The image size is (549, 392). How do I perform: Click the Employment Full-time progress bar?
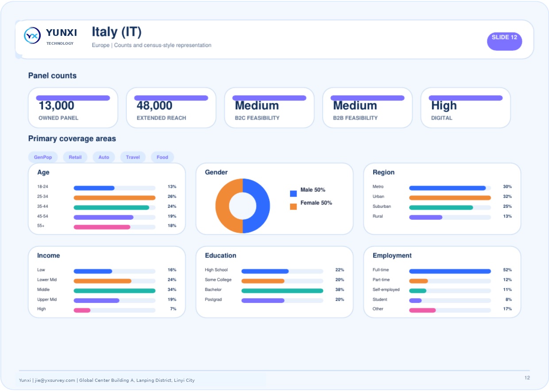[x=450, y=272]
